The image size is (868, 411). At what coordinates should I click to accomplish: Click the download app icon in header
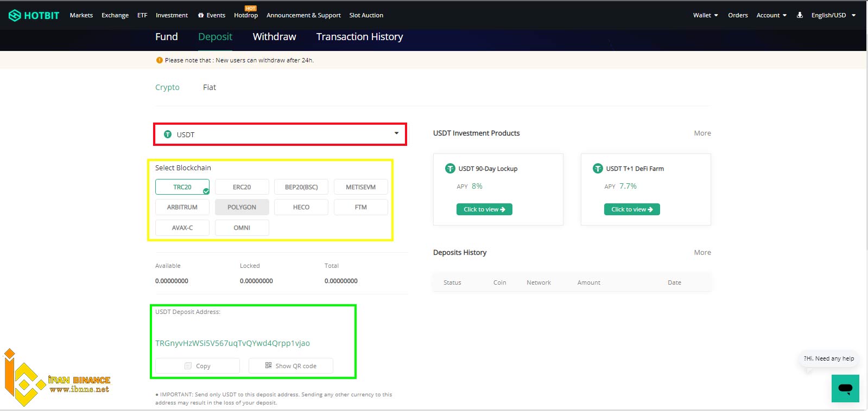pos(800,15)
